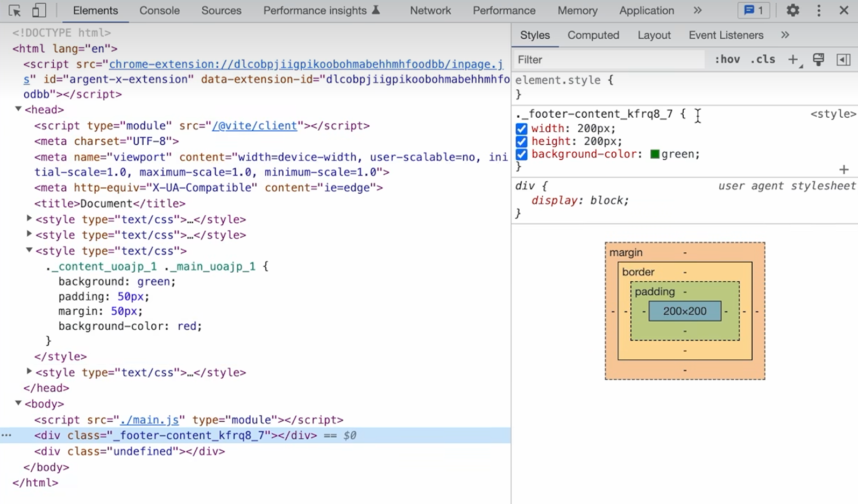Expand the first collapsed style element
The image size is (858, 504).
point(30,219)
